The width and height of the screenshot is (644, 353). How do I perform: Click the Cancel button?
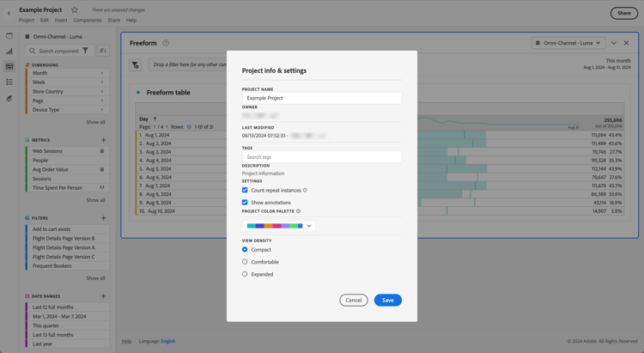tap(354, 300)
